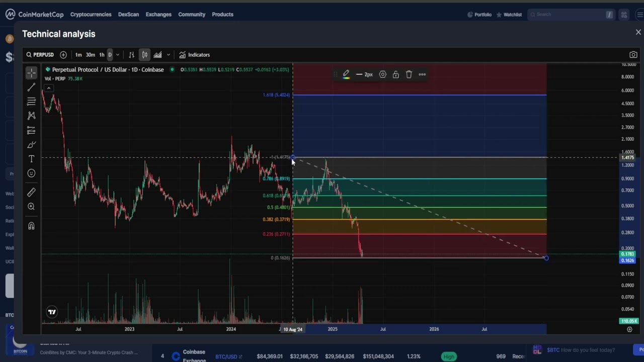The height and width of the screenshot is (362, 644).
Task: Open the Indicators menu
Action: pos(194,55)
